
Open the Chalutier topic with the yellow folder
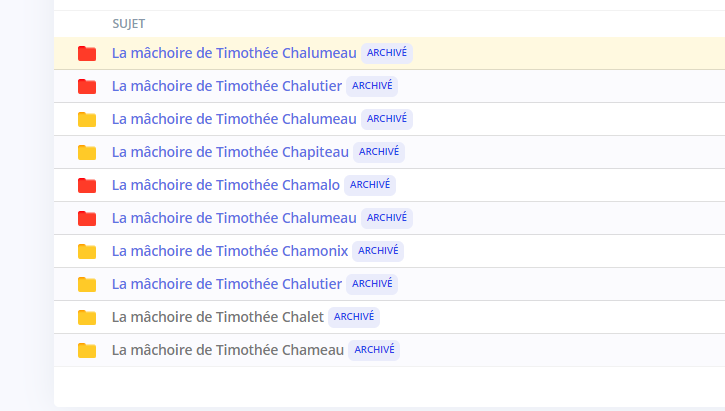227,284
